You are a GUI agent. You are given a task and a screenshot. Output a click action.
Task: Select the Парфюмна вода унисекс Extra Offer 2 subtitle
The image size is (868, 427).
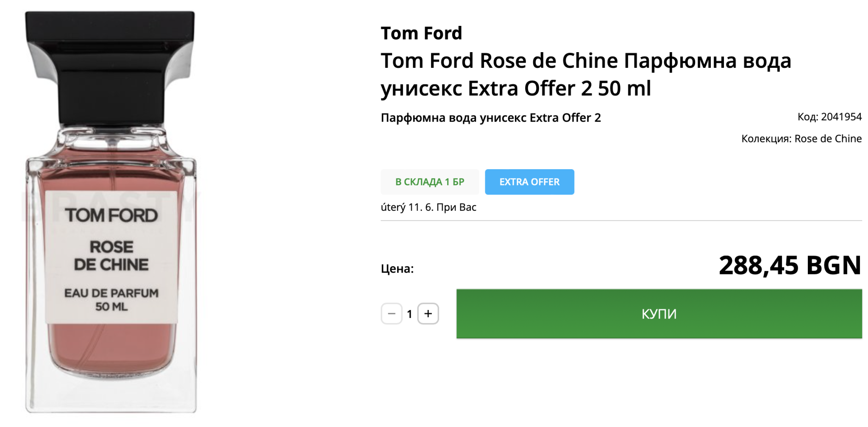pos(491,117)
